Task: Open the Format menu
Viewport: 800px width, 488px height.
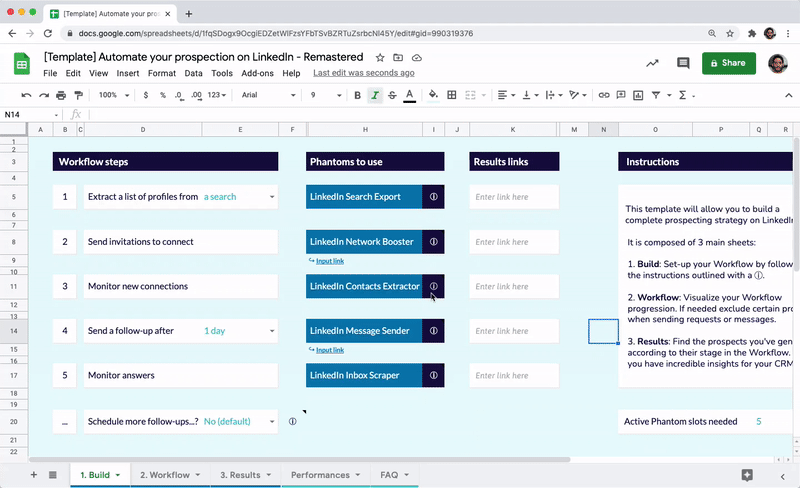Action: [x=161, y=73]
